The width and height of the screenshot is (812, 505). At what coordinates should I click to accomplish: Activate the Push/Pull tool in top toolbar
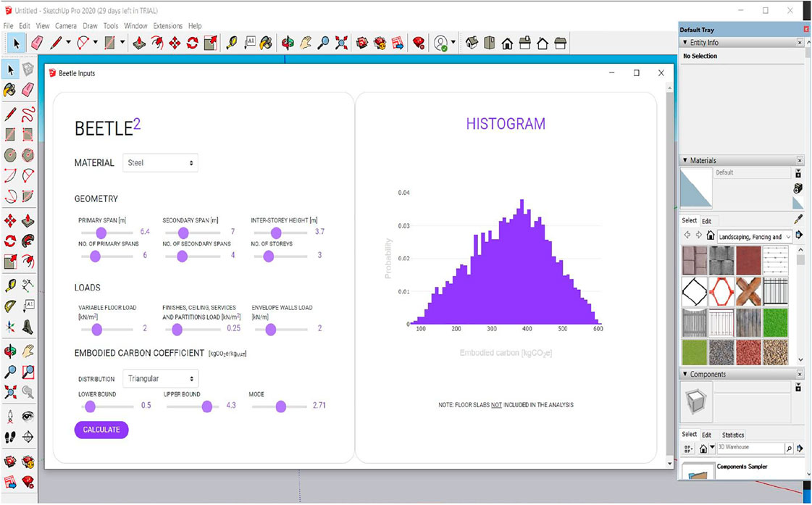(x=139, y=43)
